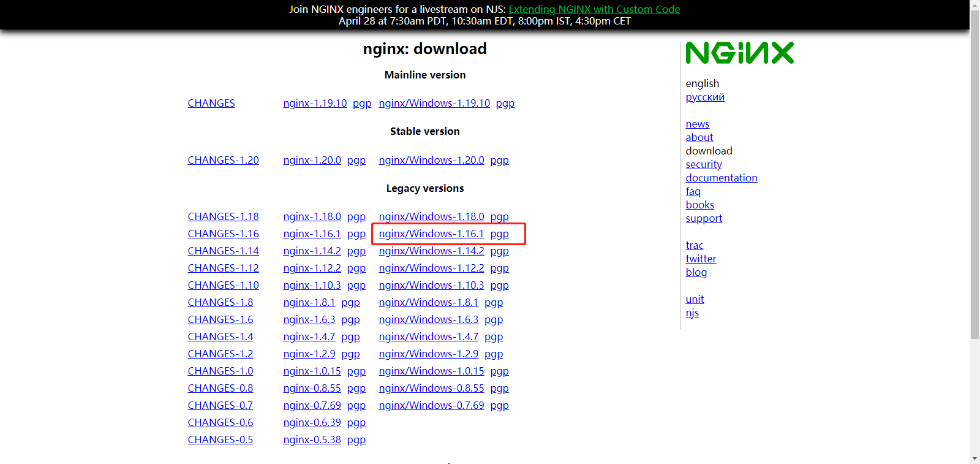This screenshot has height=464, width=980.
Task: Click the NGINX logo
Action: [739, 53]
